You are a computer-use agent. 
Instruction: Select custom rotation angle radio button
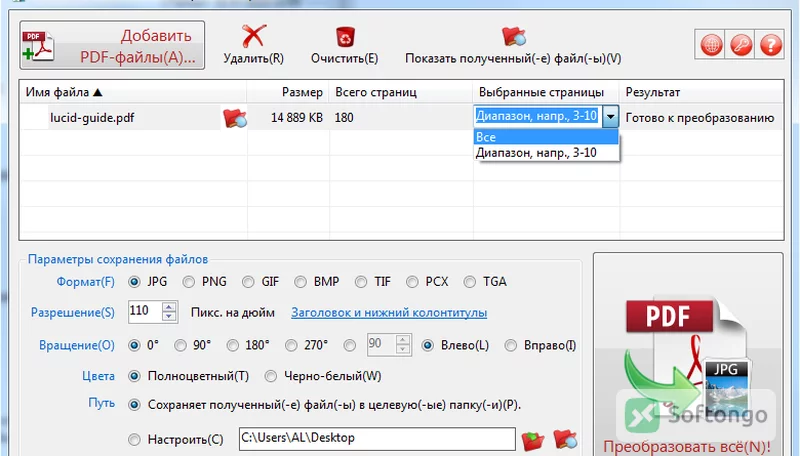pos(349,345)
